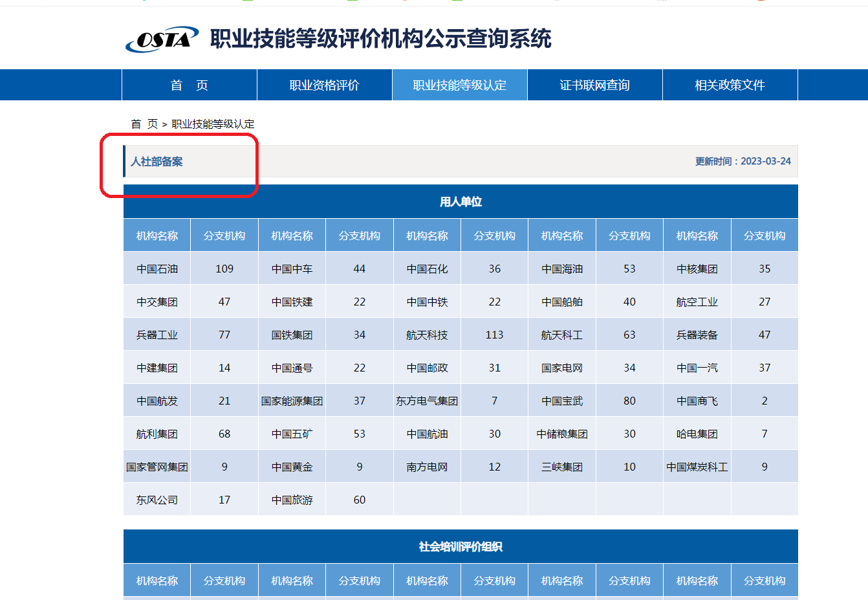This screenshot has width=868, height=600.
Task: Open the 中国邮政 institution entry
Action: (428, 368)
